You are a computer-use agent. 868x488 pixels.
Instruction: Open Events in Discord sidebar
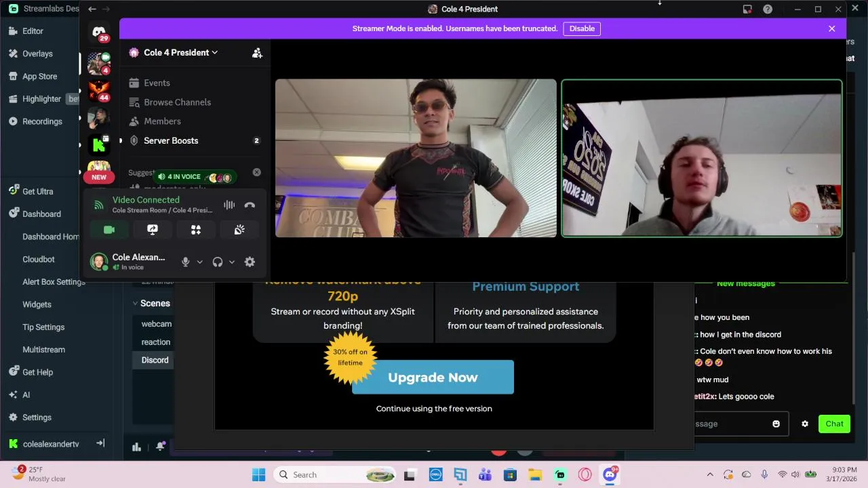pos(157,83)
